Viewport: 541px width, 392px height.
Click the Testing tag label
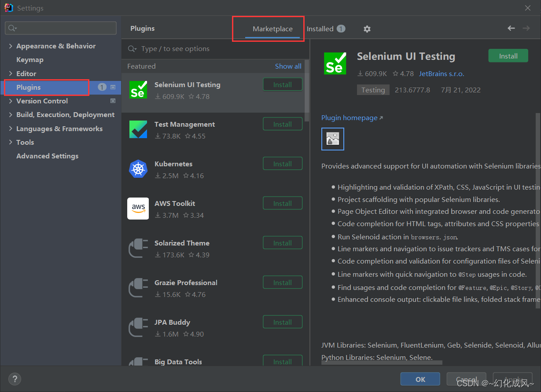(373, 90)
